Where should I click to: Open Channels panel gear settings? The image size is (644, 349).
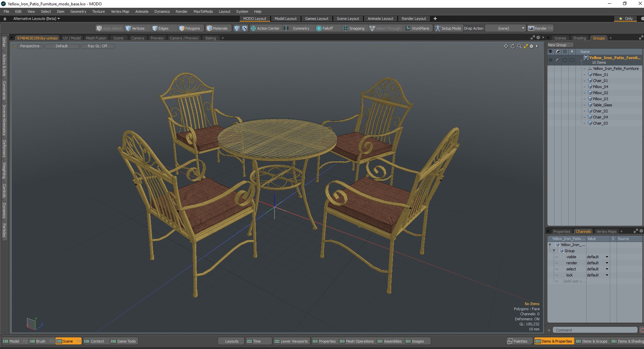pyautogui.click(x=641, y=231)
